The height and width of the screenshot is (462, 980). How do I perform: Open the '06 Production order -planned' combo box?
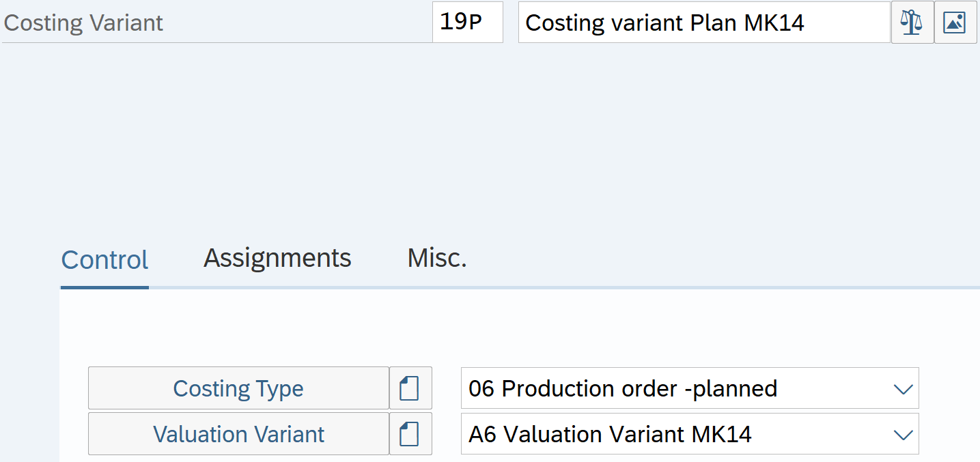[676, 388]
